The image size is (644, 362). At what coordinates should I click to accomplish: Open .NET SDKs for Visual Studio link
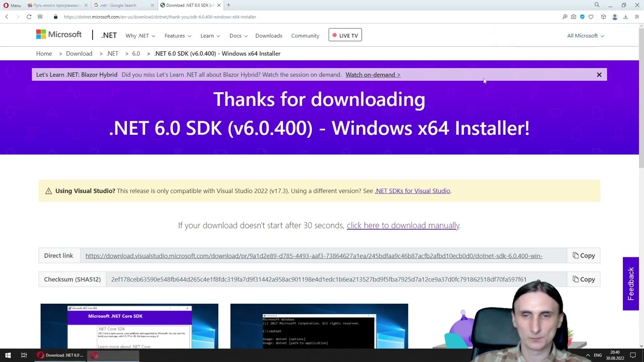(412, 191)
